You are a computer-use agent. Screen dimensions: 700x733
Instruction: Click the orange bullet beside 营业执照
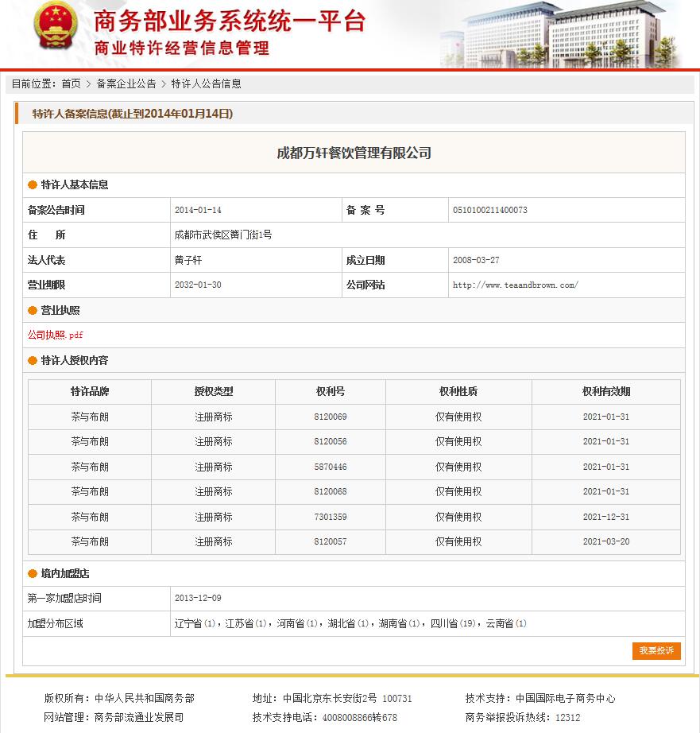pos(33,311)
